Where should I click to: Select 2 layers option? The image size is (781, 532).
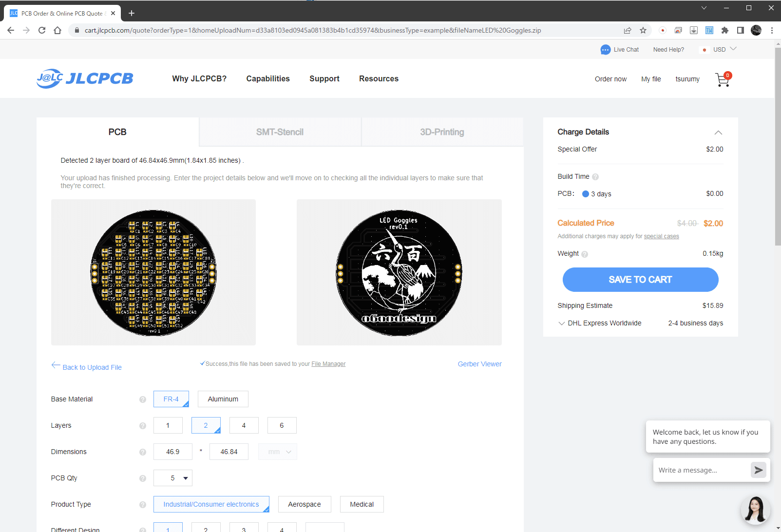(x=206, y=425)
